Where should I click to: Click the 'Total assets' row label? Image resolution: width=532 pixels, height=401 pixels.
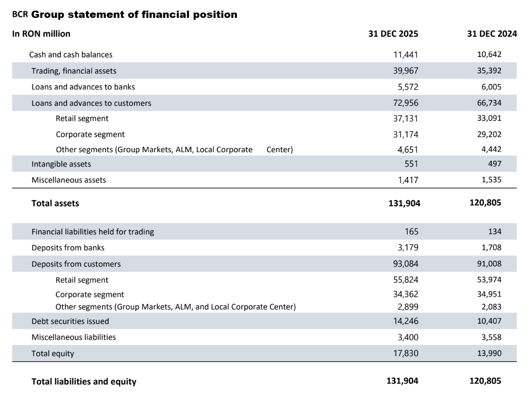(55, 203)
